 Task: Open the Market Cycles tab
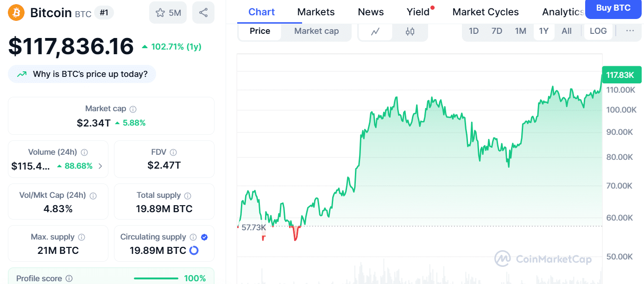(486, 12)
